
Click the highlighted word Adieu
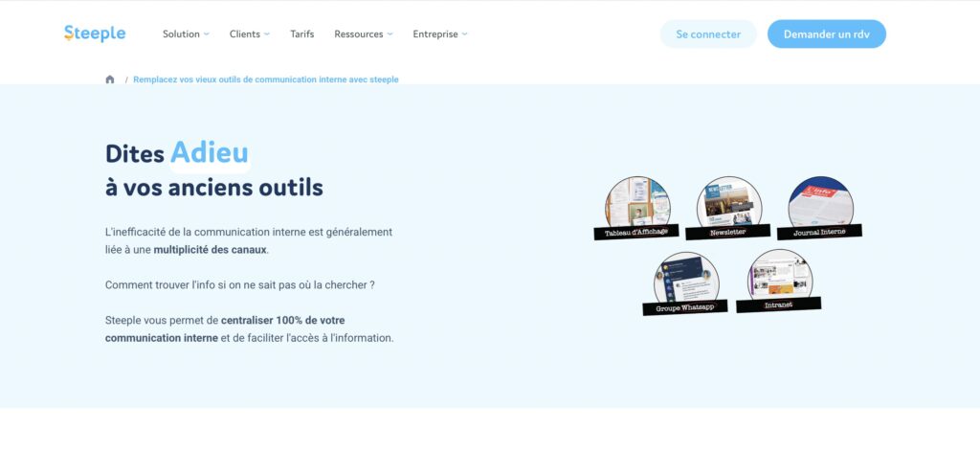210,152
